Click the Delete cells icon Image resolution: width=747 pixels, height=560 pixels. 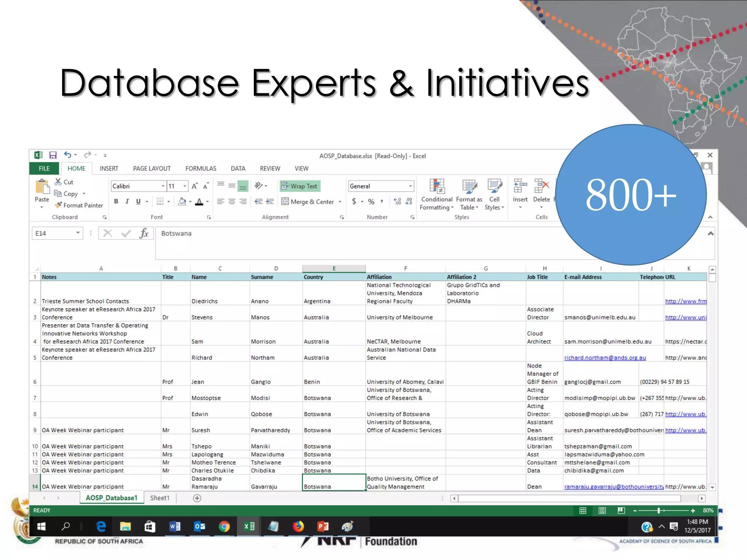[x=542, y=186]
